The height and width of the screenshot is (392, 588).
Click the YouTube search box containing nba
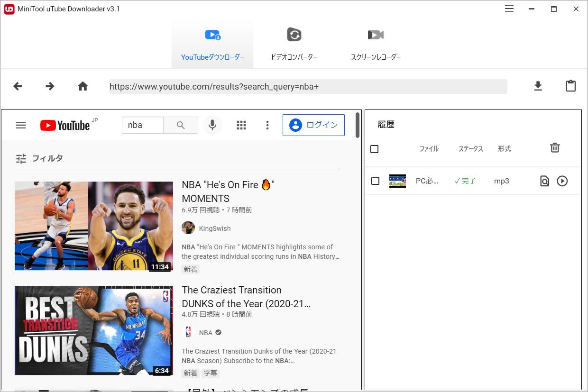pyautogui.click(x=143, y=125)
